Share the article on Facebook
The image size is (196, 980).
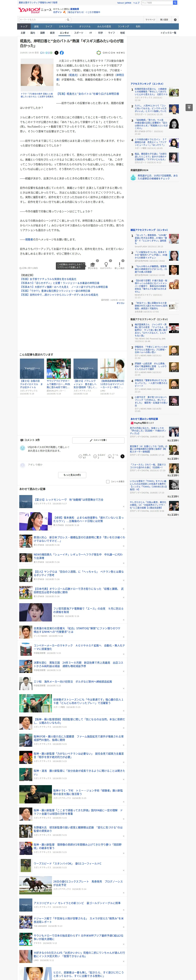point(62,53)
